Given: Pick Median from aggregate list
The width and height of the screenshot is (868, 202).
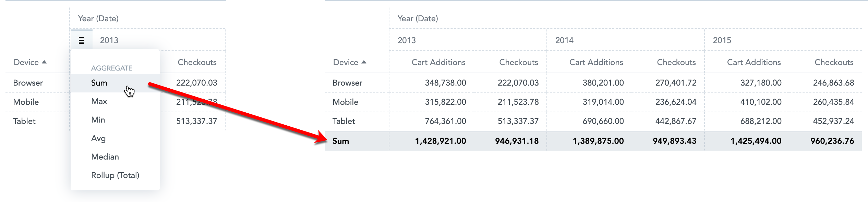Looking at the screenshot, I should click(x=115, y=157).
